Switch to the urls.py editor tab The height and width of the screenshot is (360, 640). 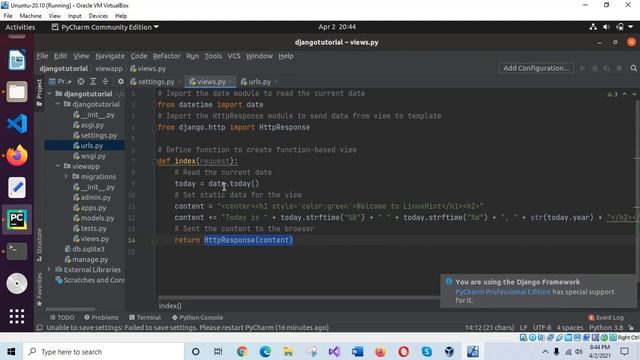point(259,82)
